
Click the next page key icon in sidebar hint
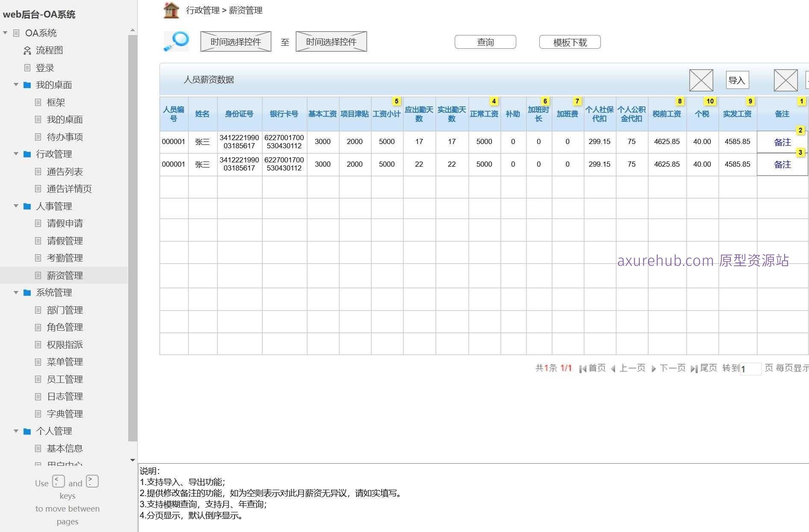[92, 481]
